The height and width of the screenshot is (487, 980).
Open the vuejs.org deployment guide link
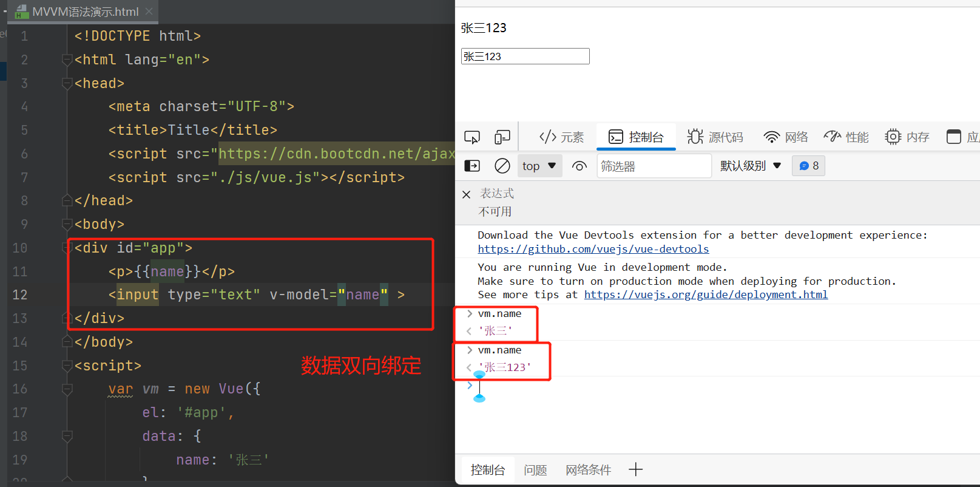(x=706, y=295)
